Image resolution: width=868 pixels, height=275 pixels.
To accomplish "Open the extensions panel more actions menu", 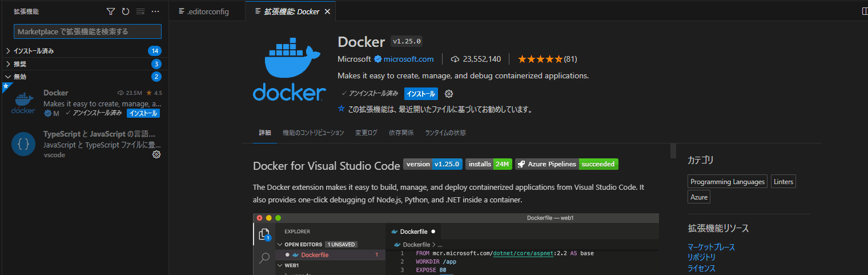I will (x=155, y=11).
